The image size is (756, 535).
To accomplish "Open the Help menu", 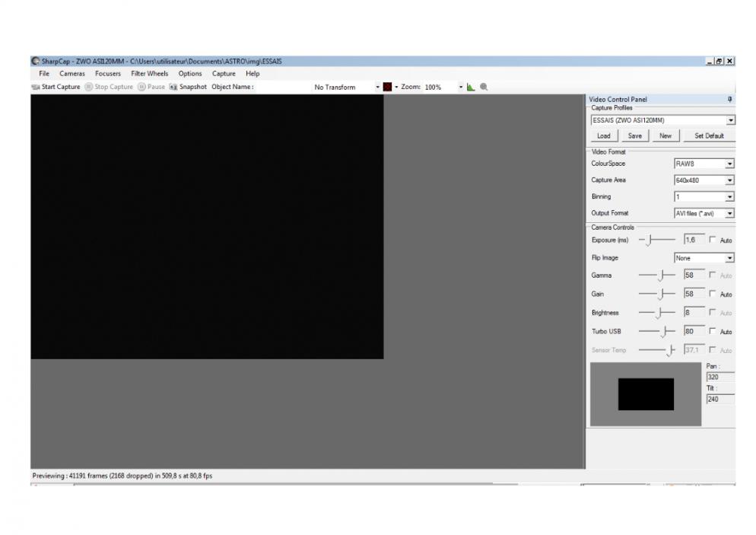I will (x=253, y=74).
